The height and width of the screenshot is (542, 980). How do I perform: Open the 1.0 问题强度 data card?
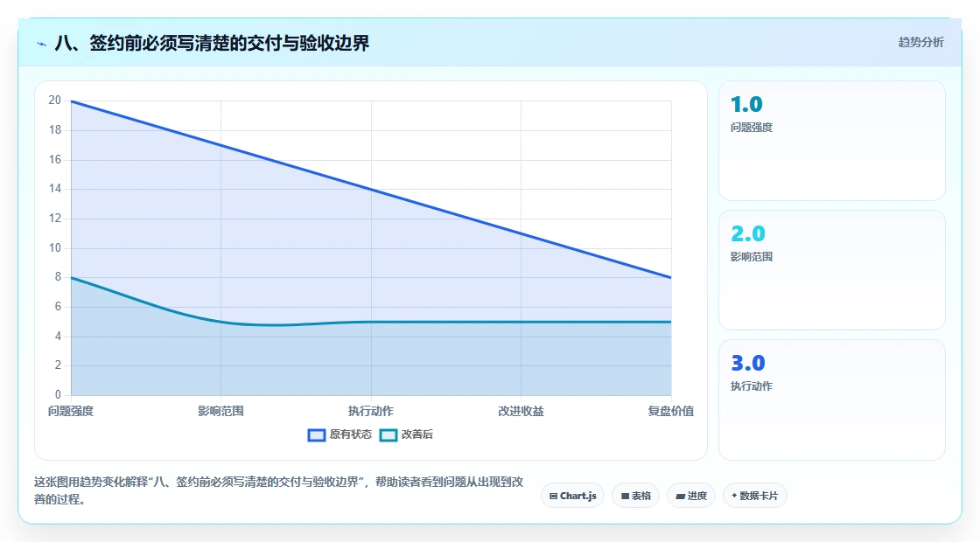tap(832, 141)
